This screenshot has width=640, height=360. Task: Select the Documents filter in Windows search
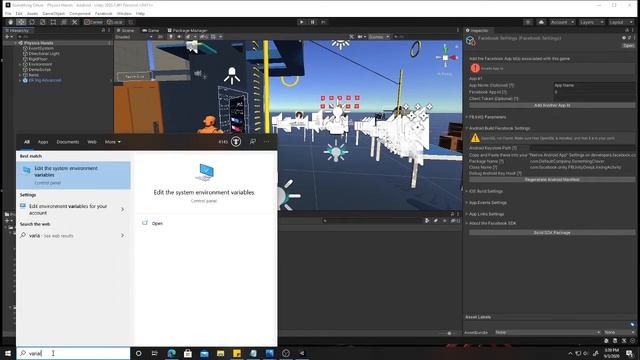[x=68, y=142]
